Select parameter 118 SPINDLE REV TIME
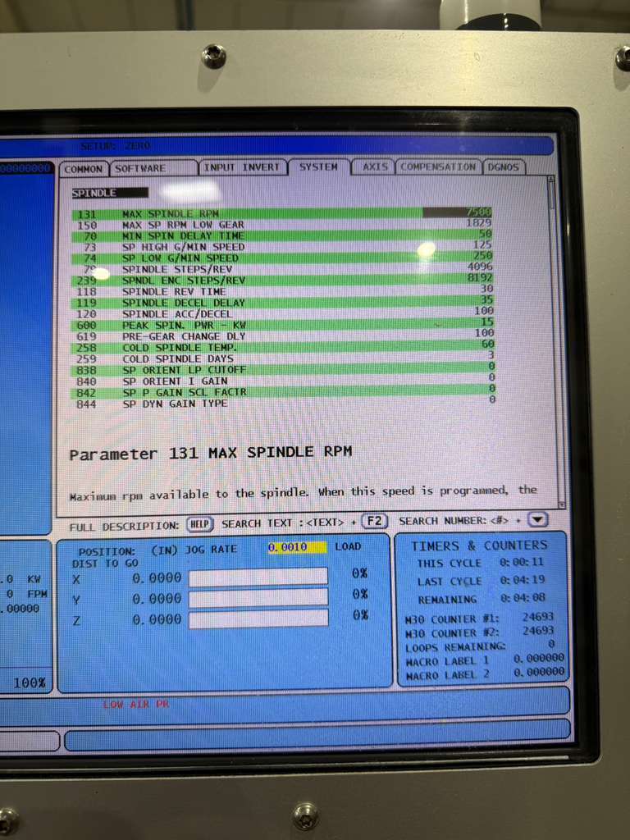 click(282, 291)
